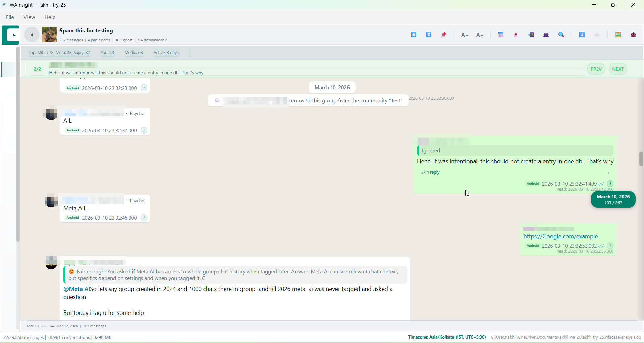The image size is (644, 343).
Task: Open info icon on Google link message
Action: pyautogui.click(x=610, y=246)
